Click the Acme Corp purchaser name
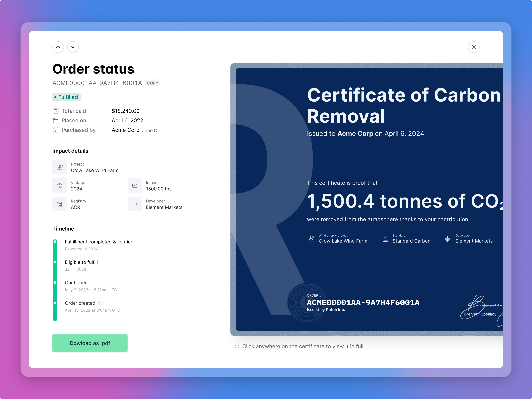Screen dimensions: 532x399 [126, 130]
